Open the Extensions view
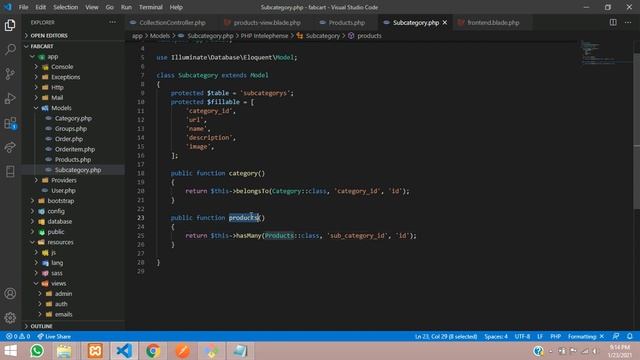 [x=10, y=123]
